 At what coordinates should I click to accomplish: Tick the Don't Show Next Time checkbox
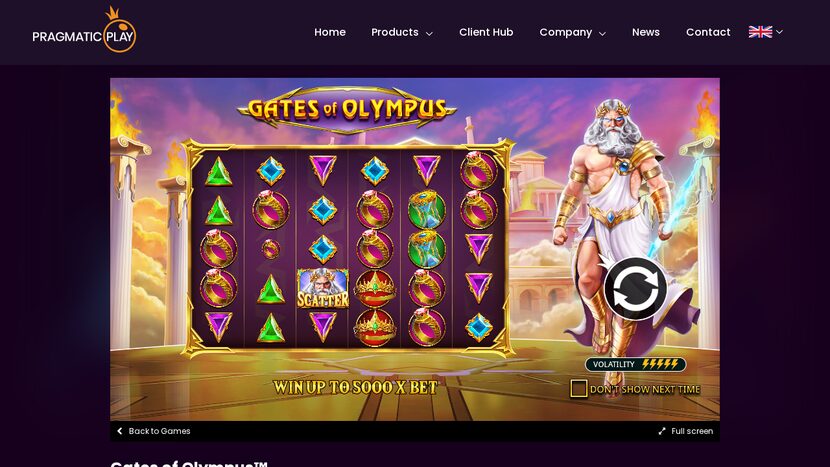pos(578,389)
